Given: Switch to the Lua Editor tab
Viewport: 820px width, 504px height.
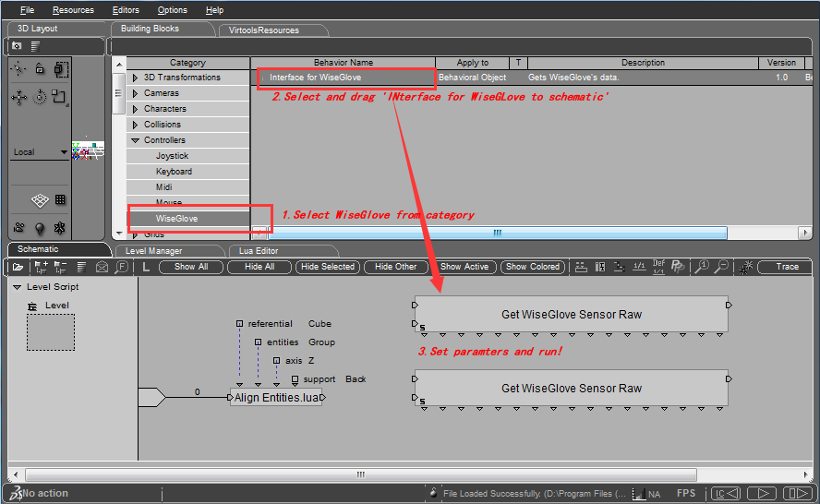Looking at the screenshot, I should click(x=258, y=250).
